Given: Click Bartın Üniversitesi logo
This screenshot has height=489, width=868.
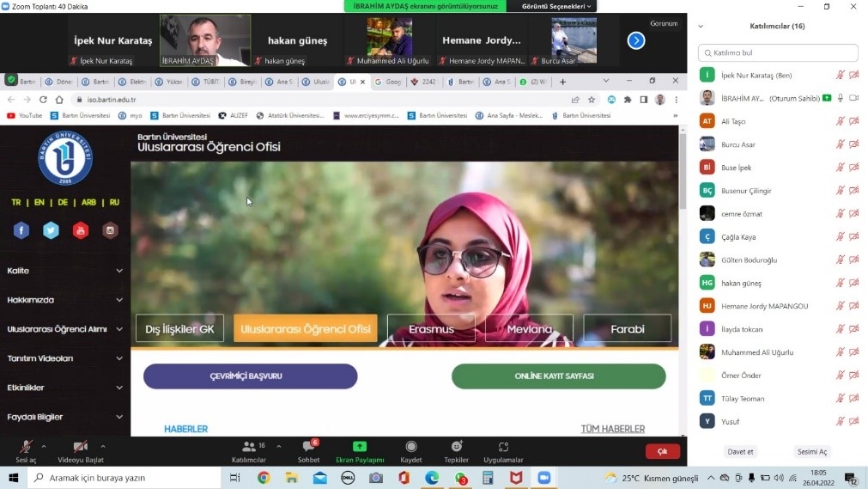Looking at the screenshot, I should click(x=64, y=158).
